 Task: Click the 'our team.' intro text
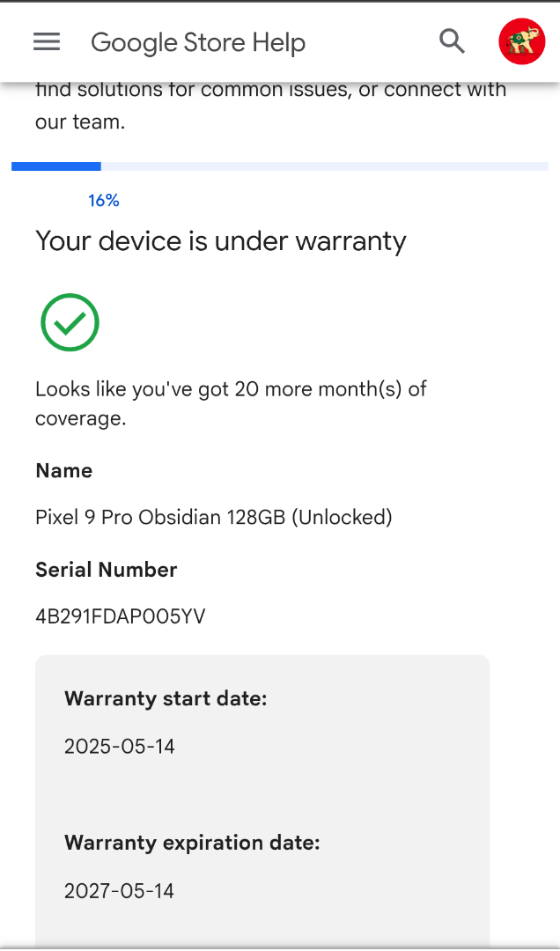[80, 122]
